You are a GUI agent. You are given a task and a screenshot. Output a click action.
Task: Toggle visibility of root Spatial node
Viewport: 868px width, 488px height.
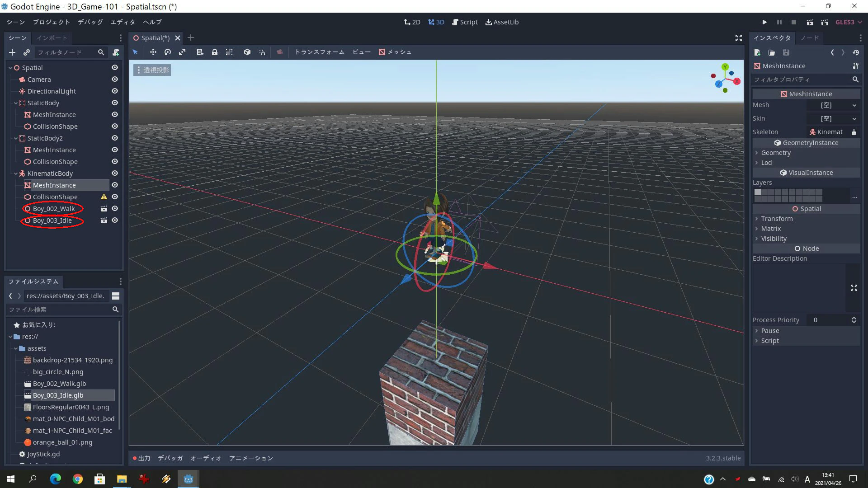[115, 68]
